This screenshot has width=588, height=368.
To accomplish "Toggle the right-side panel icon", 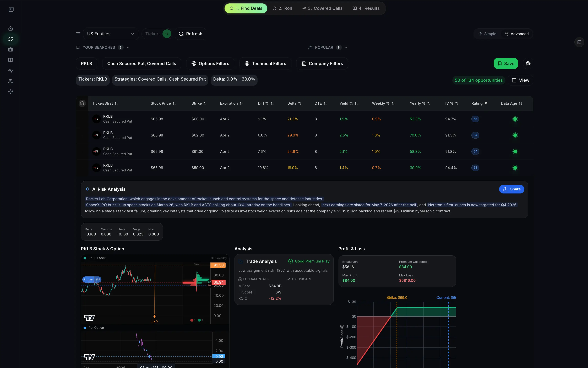I will click(x=579, y=42).
